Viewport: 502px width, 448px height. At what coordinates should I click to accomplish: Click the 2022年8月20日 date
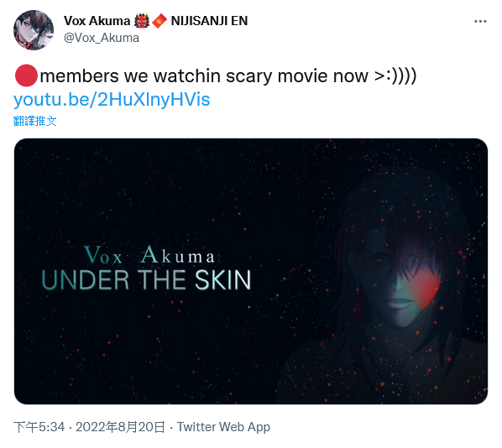120,427
